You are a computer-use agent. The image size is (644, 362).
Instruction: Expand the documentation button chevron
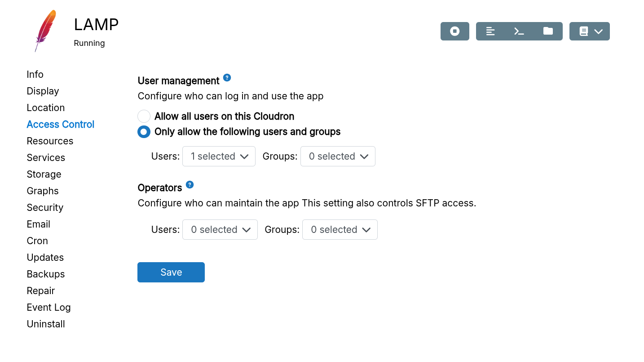point(598,31)
